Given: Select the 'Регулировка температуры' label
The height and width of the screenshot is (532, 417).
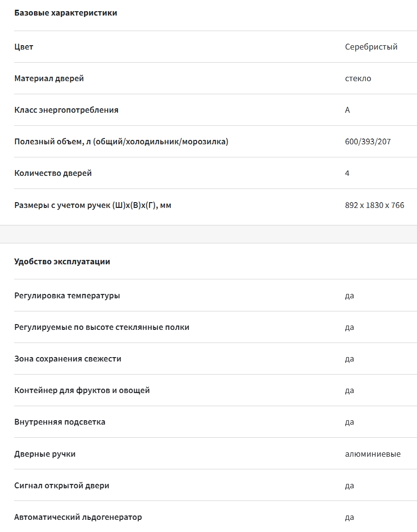Looking at the screenshot, I should tap(67, 295).
